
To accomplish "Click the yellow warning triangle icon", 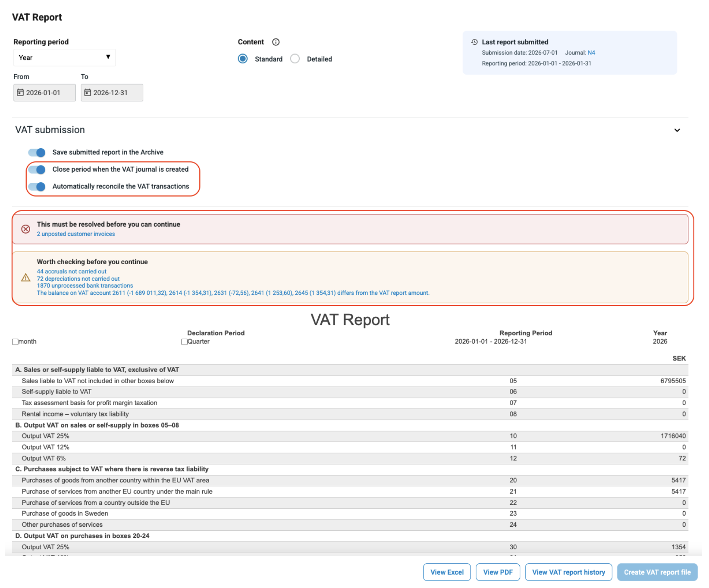I will point(26,278).
